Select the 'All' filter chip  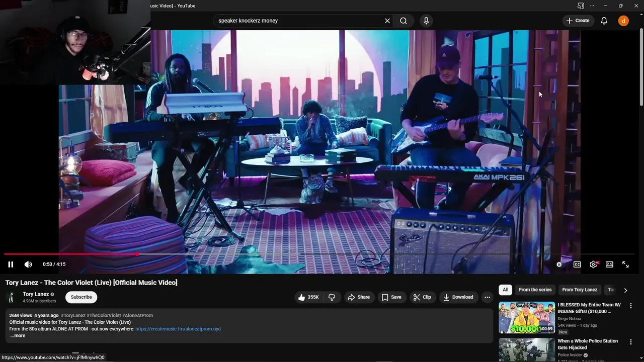coord(505,290)
